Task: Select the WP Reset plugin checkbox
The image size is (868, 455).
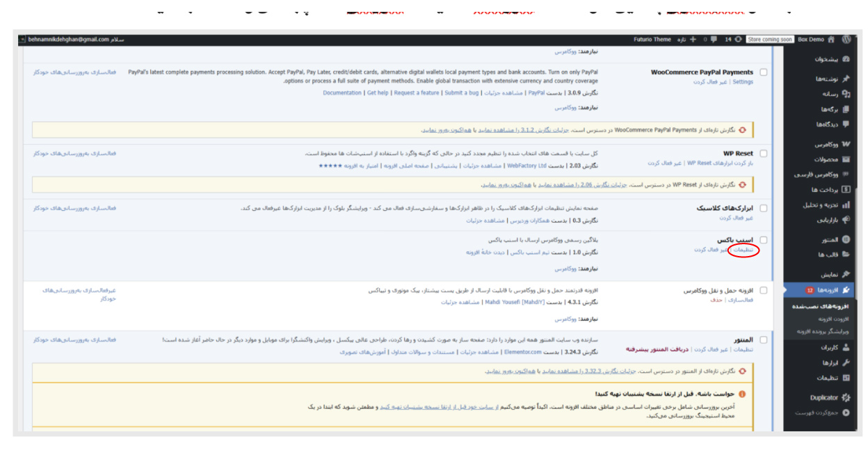Action: pos(764,154)
